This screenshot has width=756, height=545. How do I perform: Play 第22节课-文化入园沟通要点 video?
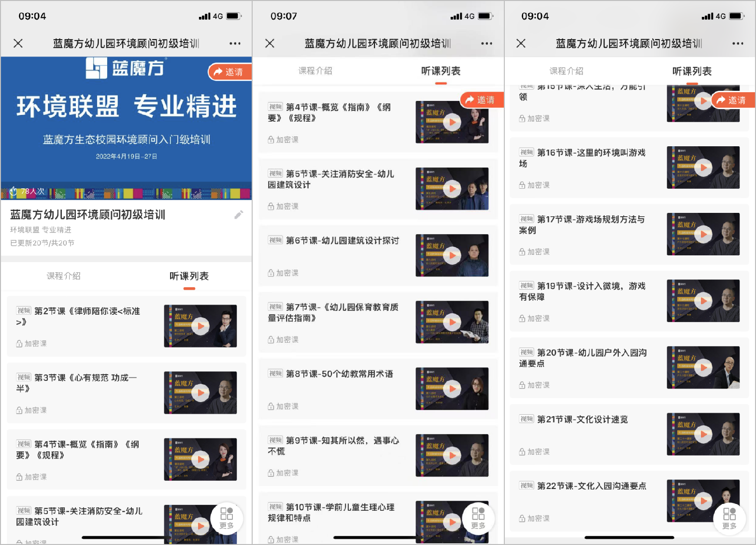click(x=703, y=501)
